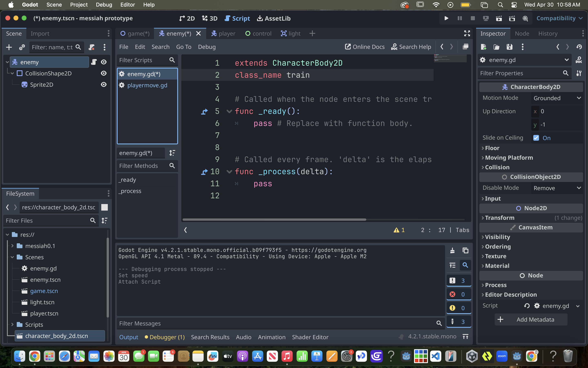Fold the _process function at line 10
The width and height of the screenshot is (588, 368).
point(229,172)
